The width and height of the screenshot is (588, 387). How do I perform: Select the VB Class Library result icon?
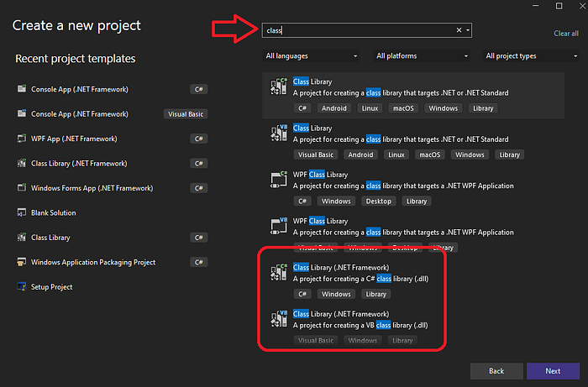click(x=279, y=133)
